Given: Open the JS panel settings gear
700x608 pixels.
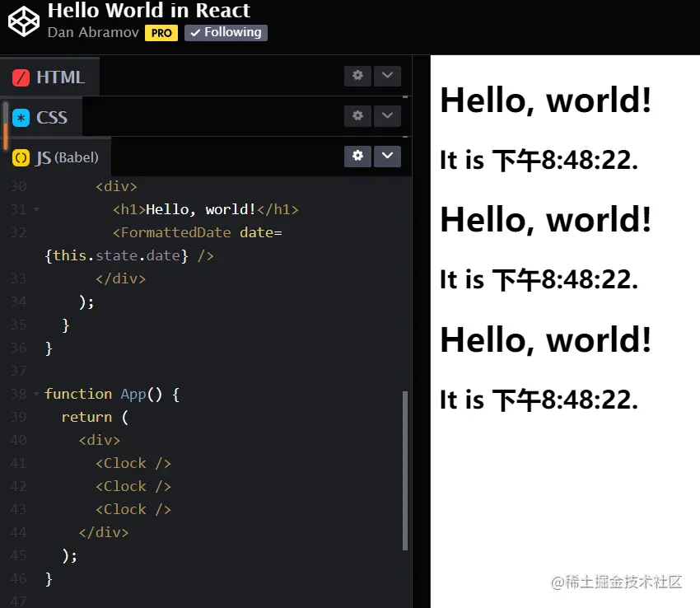Looking at the screenshot, I should 357,157.
